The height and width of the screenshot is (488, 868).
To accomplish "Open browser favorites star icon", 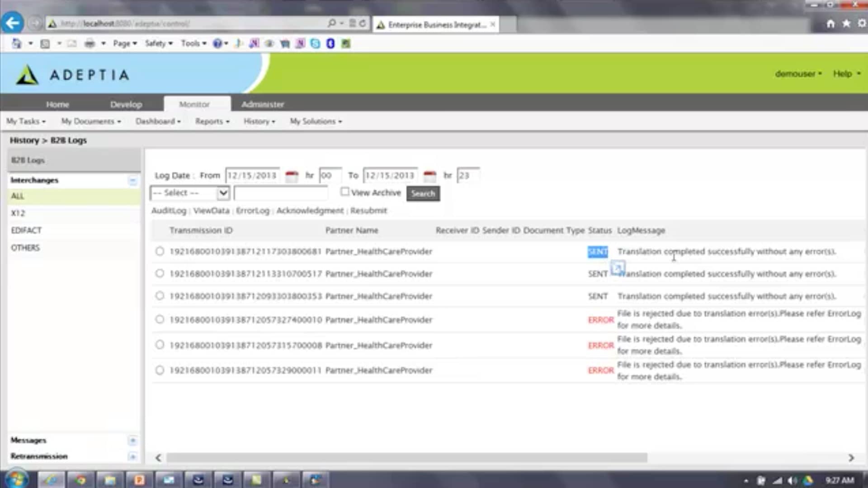I will click(x=846, y=23).
